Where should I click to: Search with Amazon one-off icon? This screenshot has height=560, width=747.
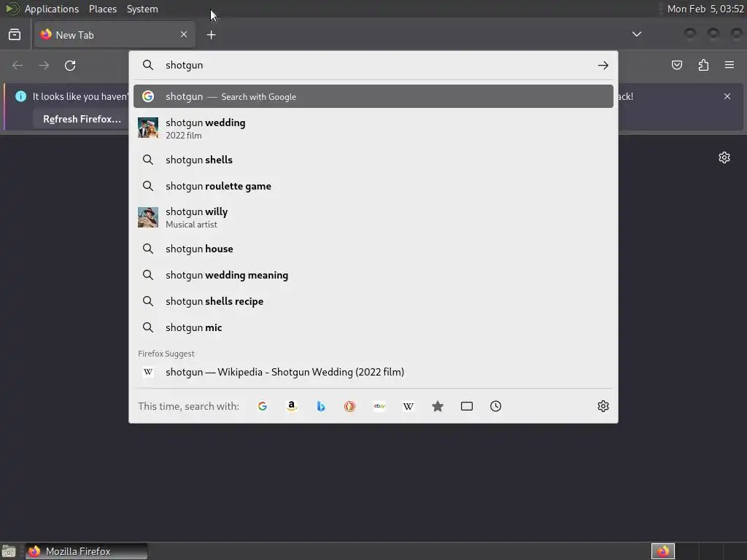point(292,406)
